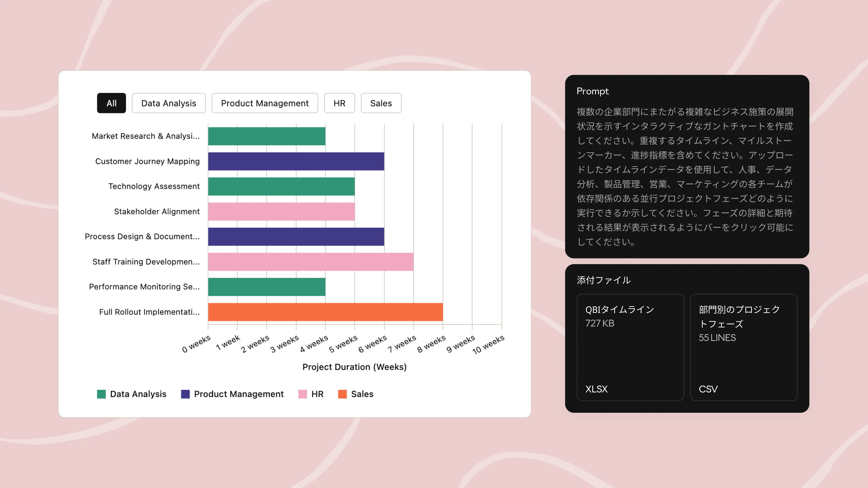Select the All filter tab
This screenshot has width=868, height=488.
(x=111, y=103)
